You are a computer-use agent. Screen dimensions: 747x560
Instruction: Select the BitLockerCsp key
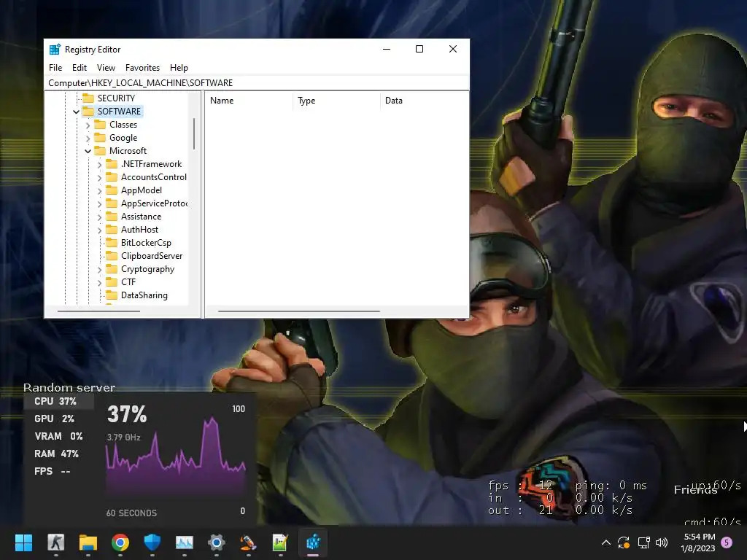[x=146, y=243]
